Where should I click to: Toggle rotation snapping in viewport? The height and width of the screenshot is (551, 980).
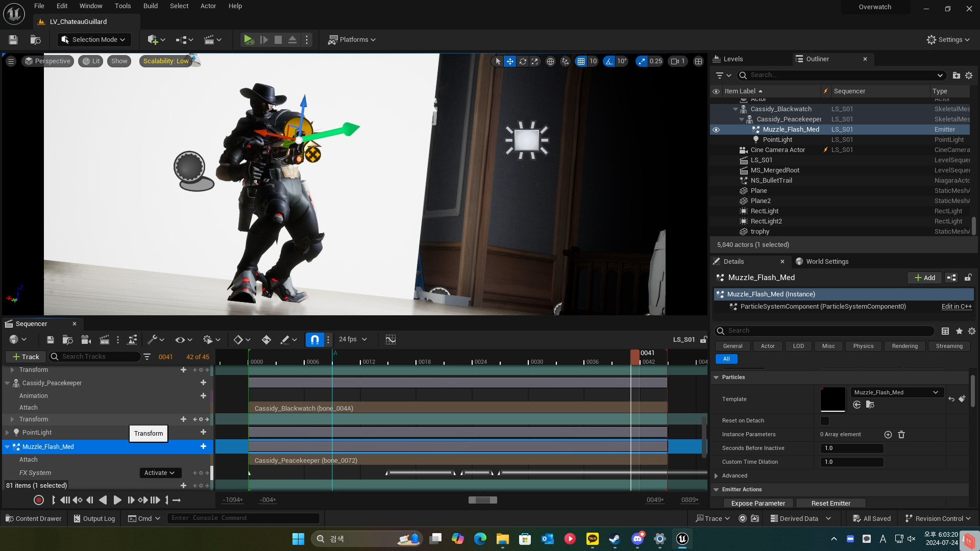point(609,61)
